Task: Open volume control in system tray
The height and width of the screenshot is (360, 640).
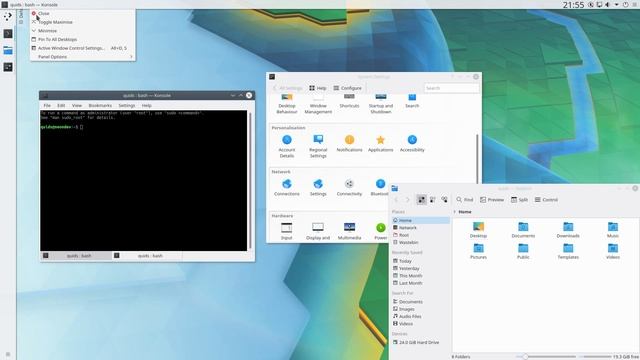Action: coord(607,4)
